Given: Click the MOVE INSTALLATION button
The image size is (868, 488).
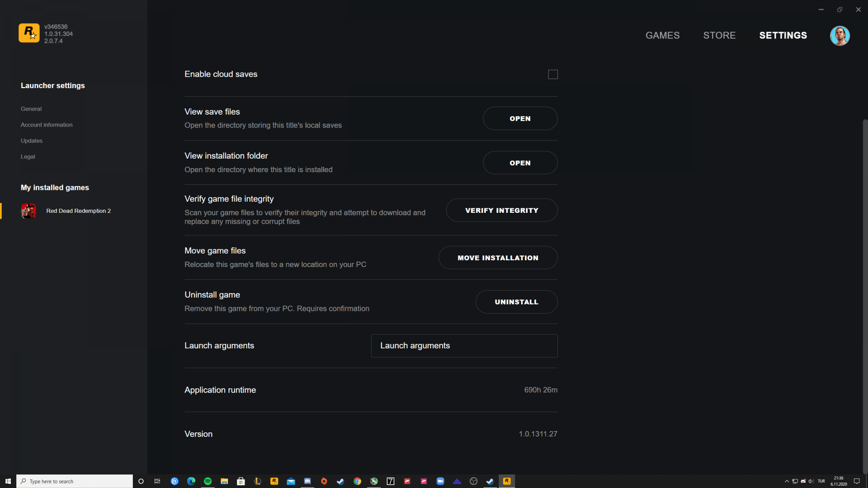Looking at the screenshot, I should tap(498, 258).
